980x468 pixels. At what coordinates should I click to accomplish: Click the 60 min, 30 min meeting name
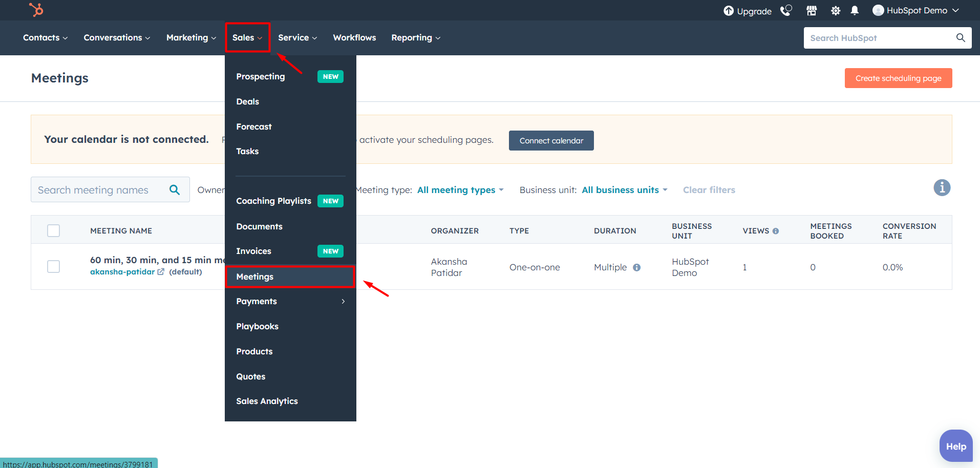pyautogui.click(x=157, y=260)
